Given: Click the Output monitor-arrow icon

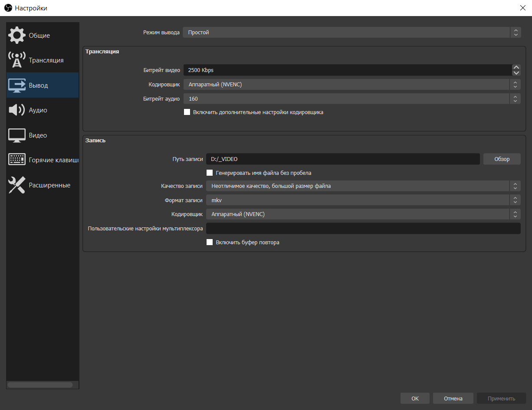Looking at the screenshot, I should point(17,85).
